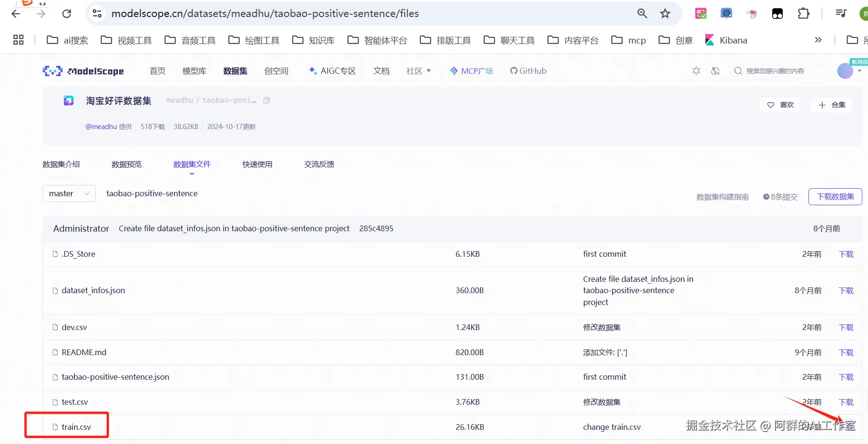868x444 pixels.
Task: Click the modelscope.cn address bar URL
Action: [265, 14]
